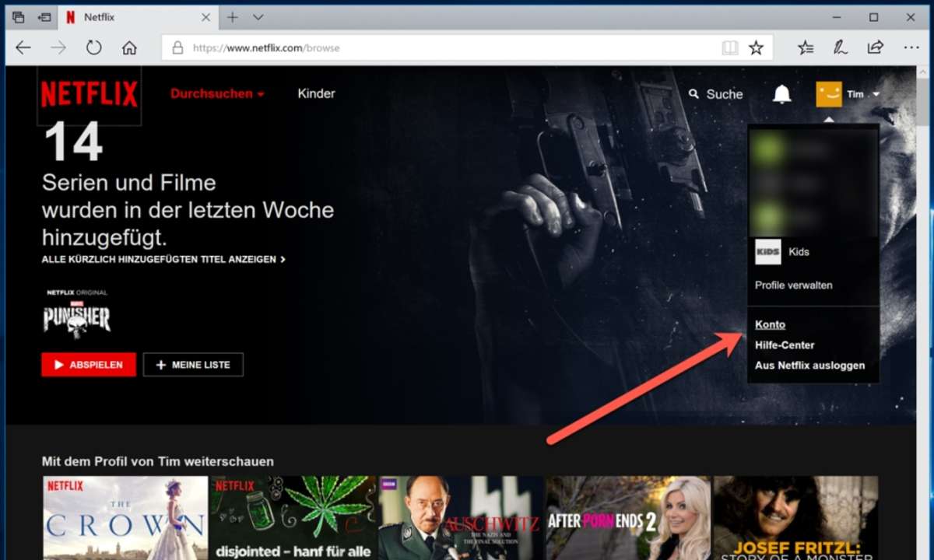Open the favorites hub icon
This screenshot has height=560, width=934.
pos(806,48)
